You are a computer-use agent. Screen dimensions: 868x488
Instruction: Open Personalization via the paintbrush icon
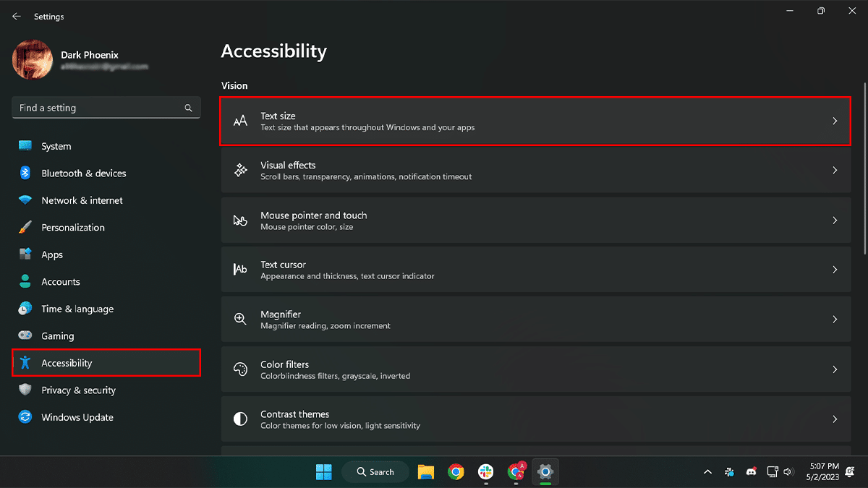[25, 228]
